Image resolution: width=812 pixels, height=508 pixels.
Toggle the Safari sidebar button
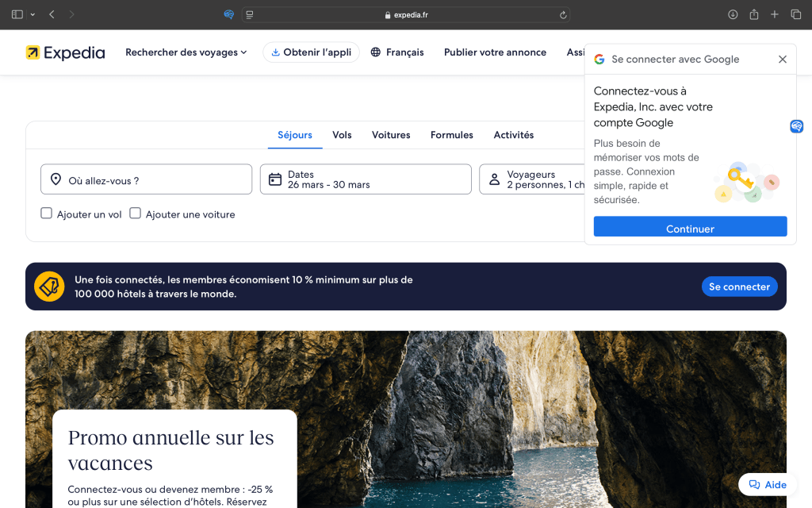[x=17, y=14]
